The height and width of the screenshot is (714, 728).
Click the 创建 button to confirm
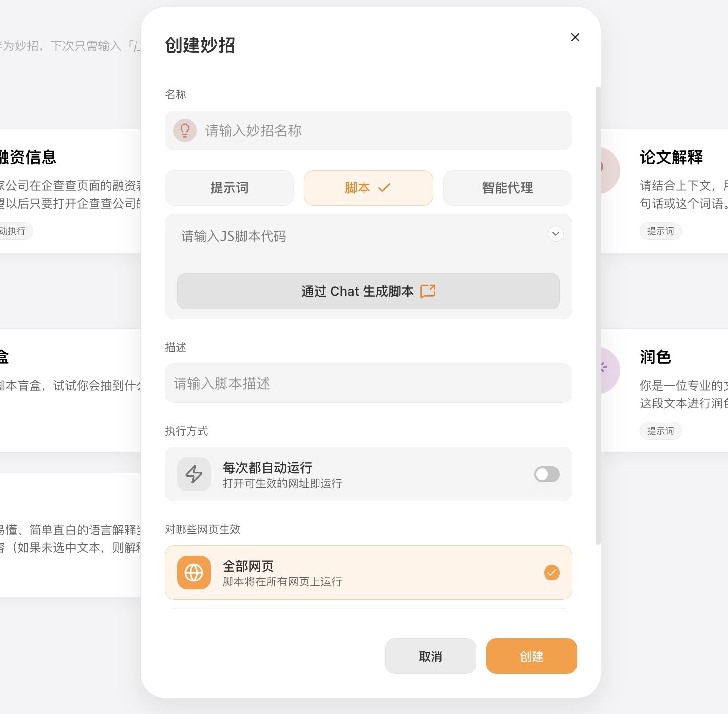tap(531, 656)
